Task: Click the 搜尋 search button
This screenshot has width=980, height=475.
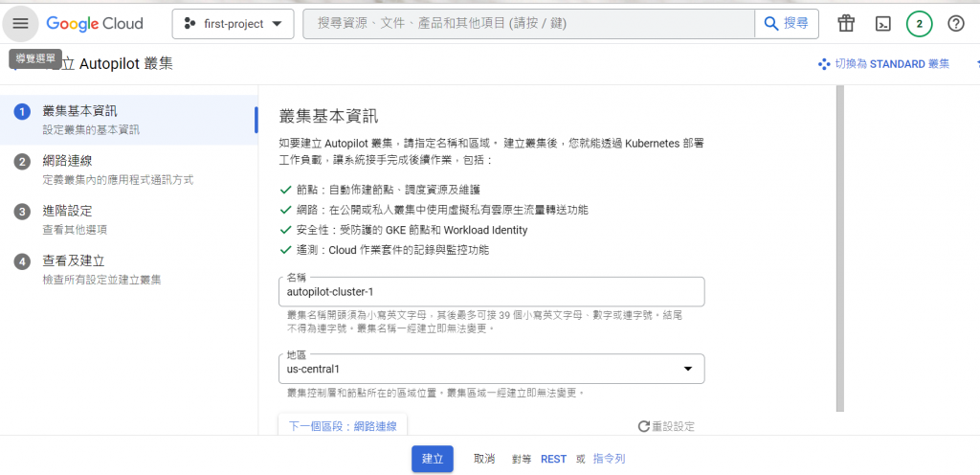Action: coord(787,24)
